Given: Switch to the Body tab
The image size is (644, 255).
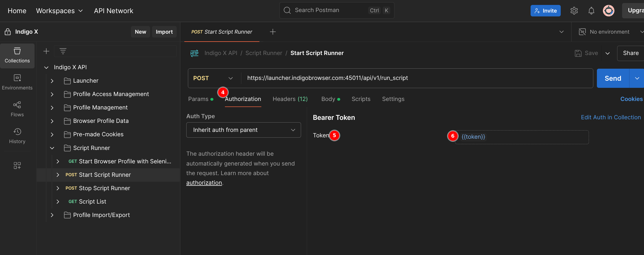Looking at the screenshot, I should coord(331,99).
